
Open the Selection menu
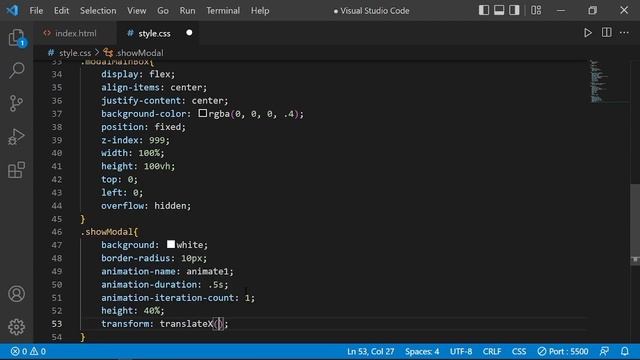click(98, 11)
